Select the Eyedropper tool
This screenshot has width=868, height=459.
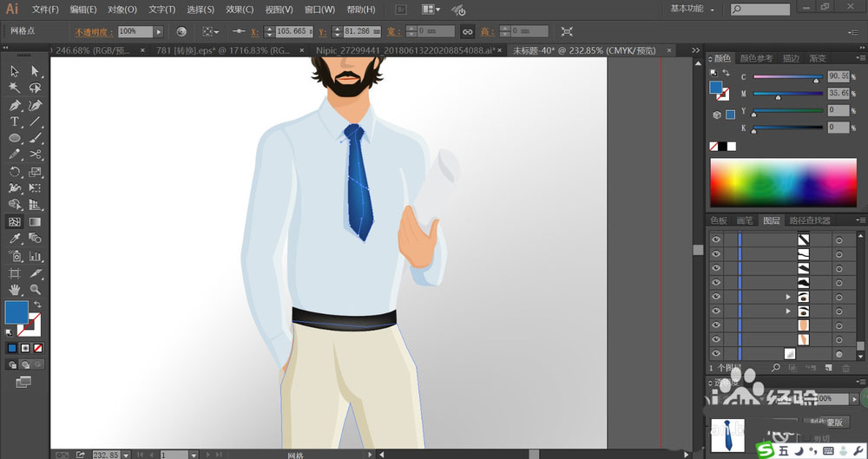15,238
